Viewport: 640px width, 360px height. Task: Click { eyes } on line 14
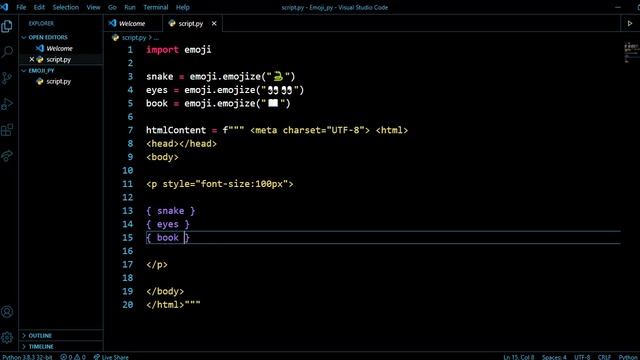coord(168,224)
